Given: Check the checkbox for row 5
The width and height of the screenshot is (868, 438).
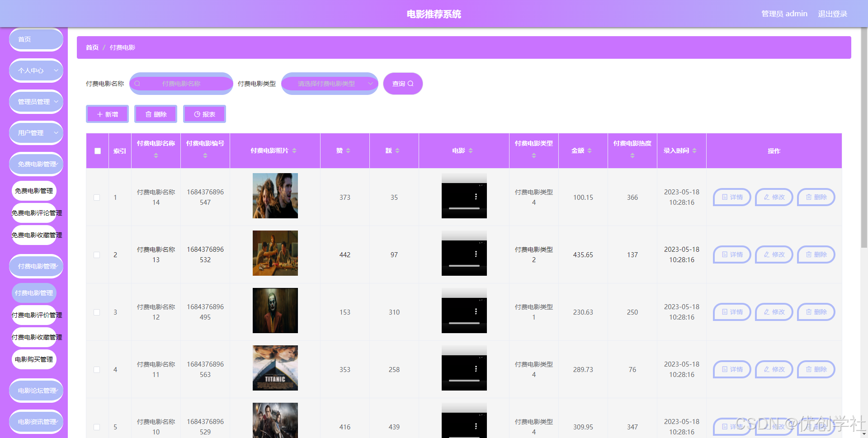Looking at the screenshot, I should (97, 427).
